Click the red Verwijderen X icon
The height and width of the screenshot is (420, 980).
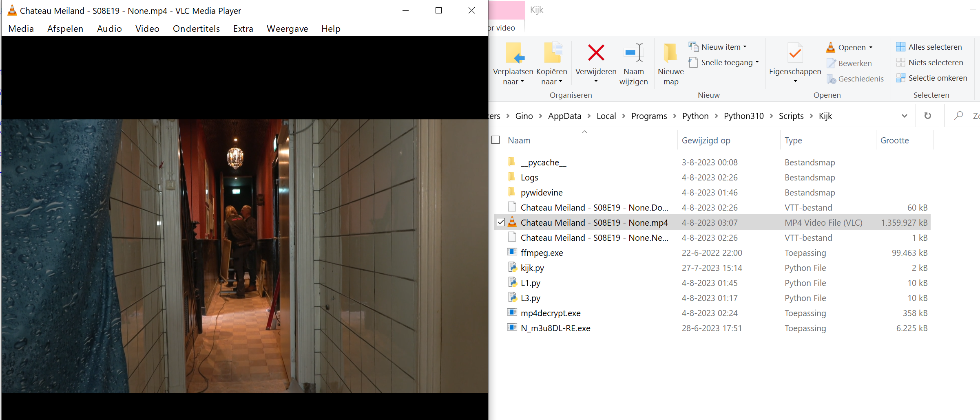point(596,53)
